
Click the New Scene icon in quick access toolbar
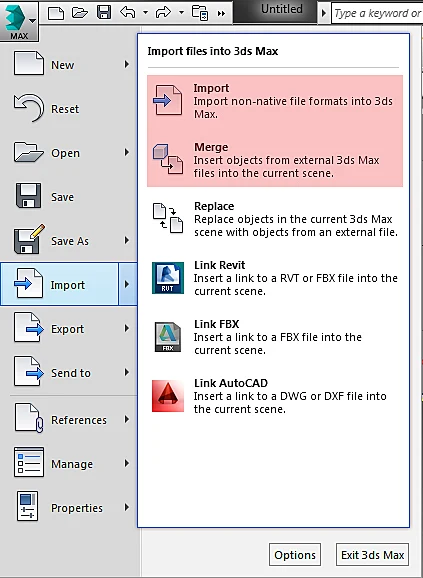(x=56, y=13)
